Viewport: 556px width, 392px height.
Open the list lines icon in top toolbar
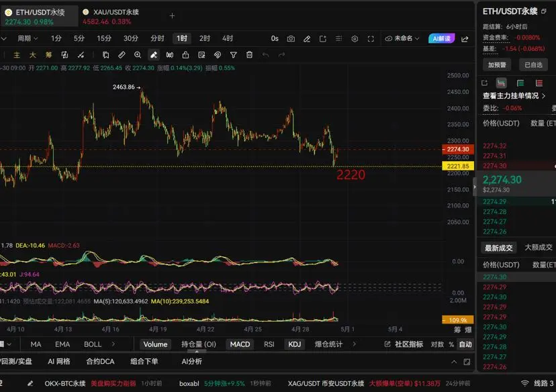click(338, 39)
